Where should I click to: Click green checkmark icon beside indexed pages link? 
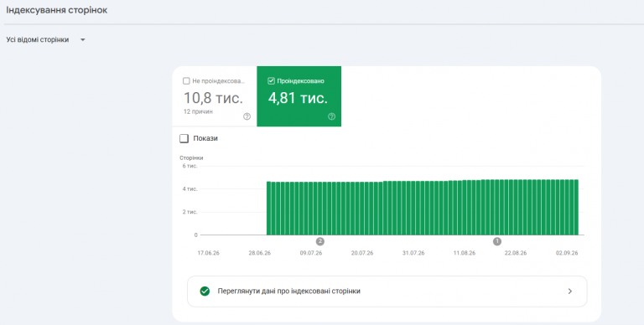[205, 291]
